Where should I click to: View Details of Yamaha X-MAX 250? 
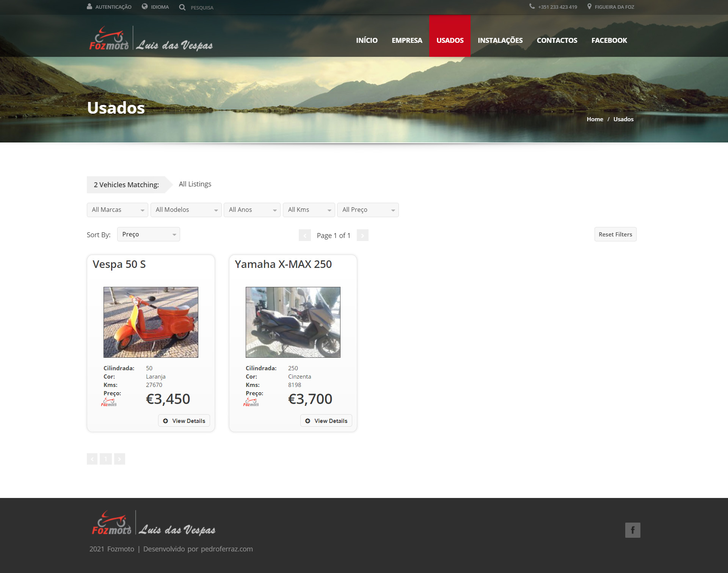[326, 421]
